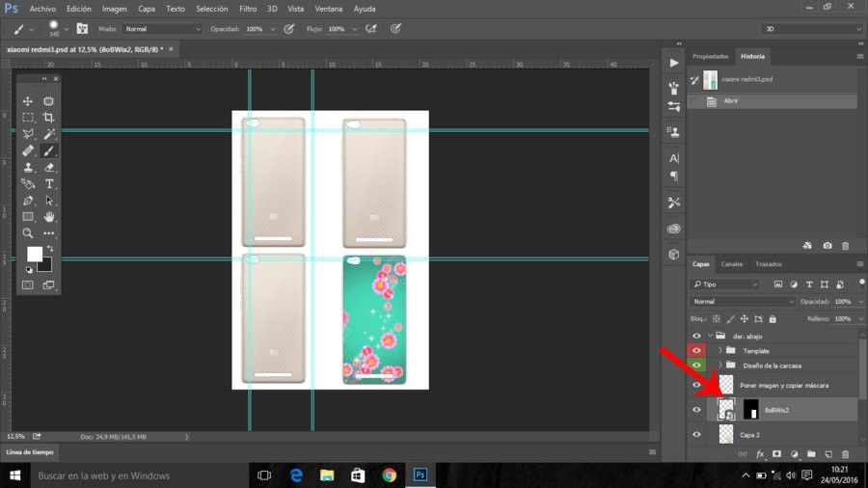Select the Hand tool
This screenshot has width=868, height=488.
[49, 217]
